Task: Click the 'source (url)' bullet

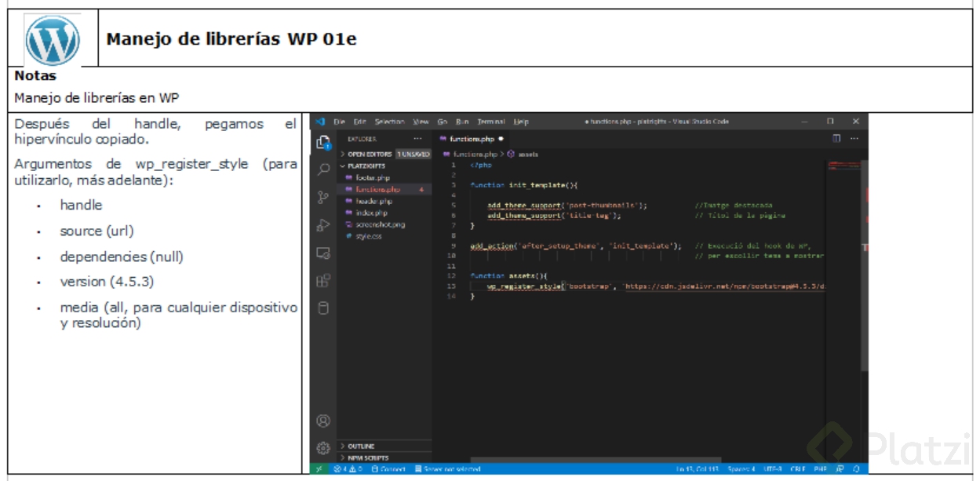Action: click(97, 231)
